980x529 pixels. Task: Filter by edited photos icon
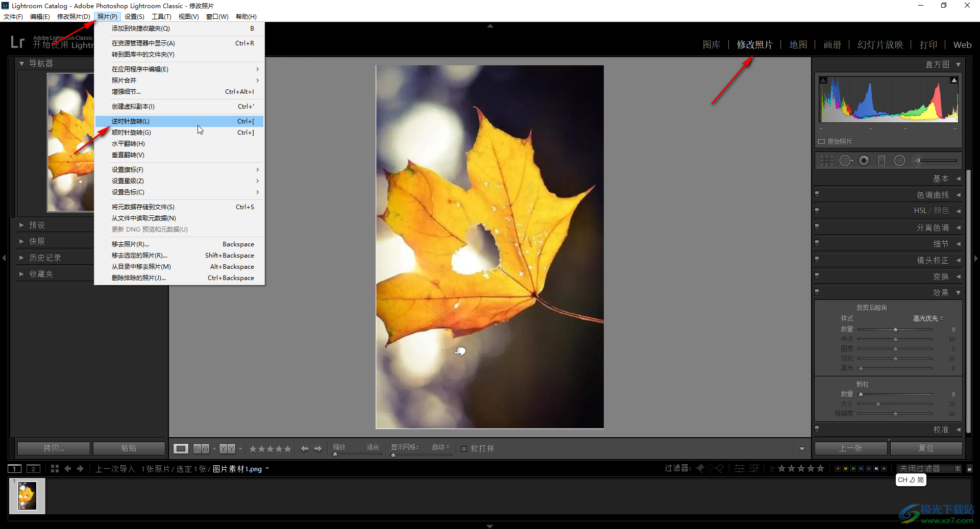tap(739, 468)
